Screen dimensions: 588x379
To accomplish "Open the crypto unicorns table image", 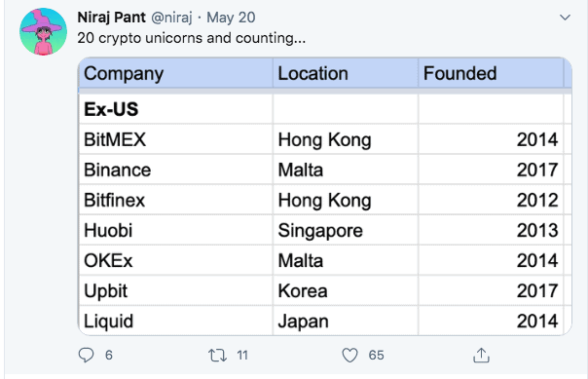I will click(x=325, y=196).
